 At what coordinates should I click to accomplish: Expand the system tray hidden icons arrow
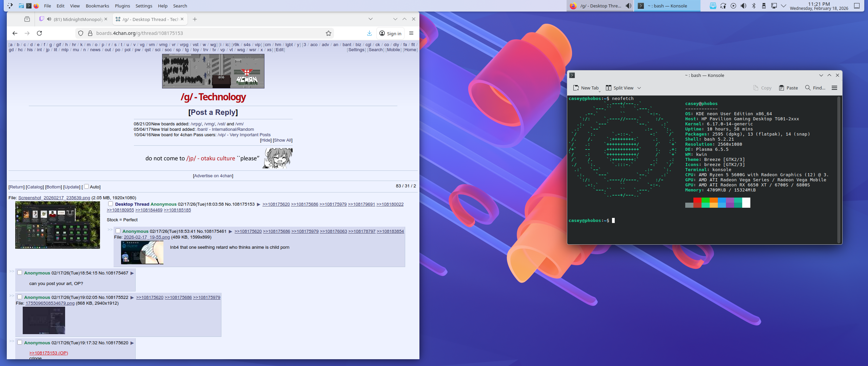[x=784, y=6]
